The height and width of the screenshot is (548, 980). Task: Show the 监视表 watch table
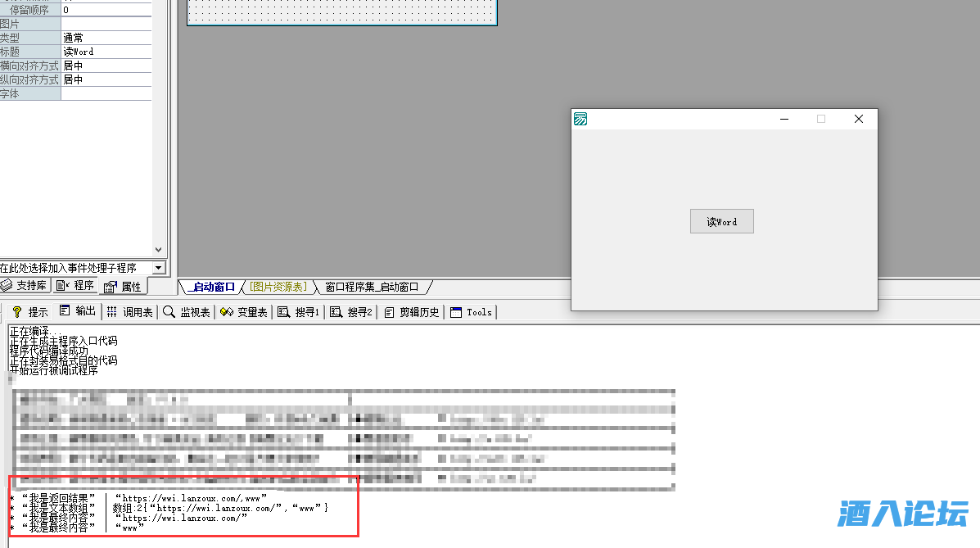tap(187, 312)
